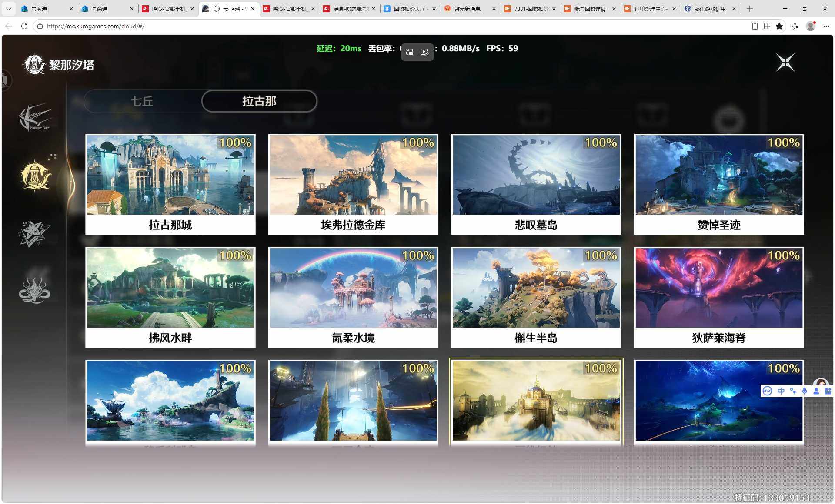Mute the 云·鸣潮 tab audio icon
Image resolution: width=835 pixels, height=504 pixels.
[x=216, y=9]
